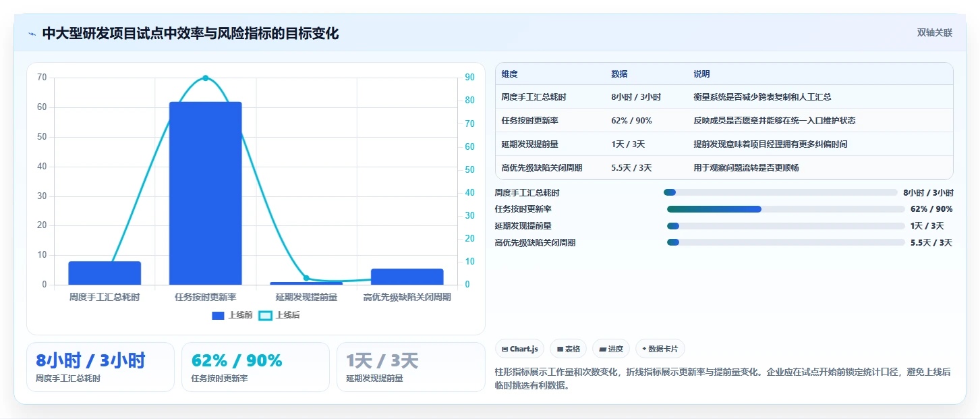Image resolution: width=980 pixels, height=419 pixels.
Task: Click description 反映成员是否愿意并能够在统一入口维护状态
Action: (x=774, y=121)
